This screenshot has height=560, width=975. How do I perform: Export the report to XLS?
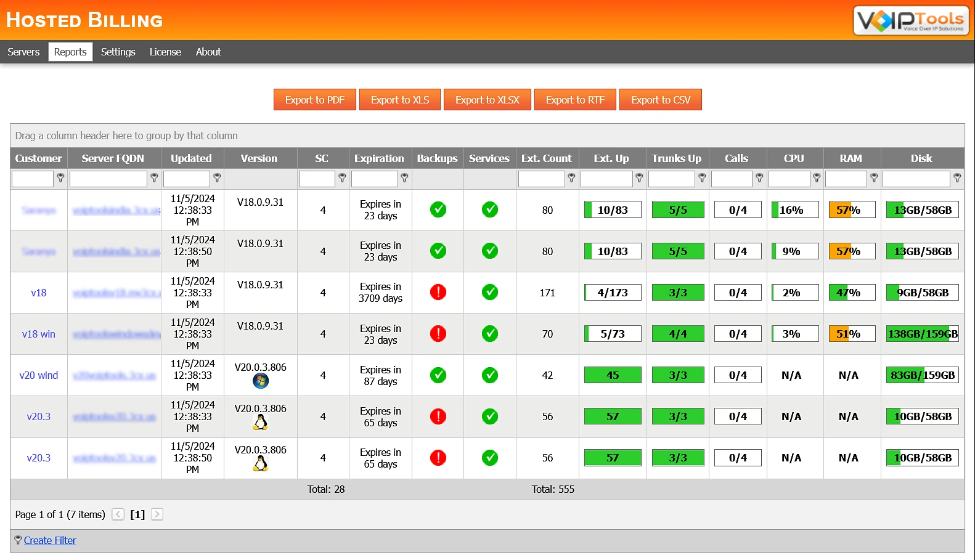[x=400, y=100]
